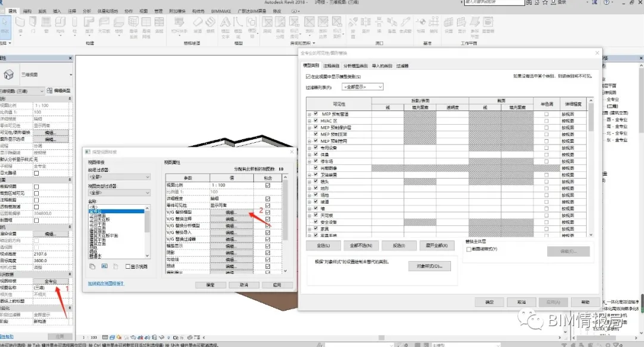Click 编辑 button for V/G 替换模型
This screenshot has width=644, height=347.
point(232,213)
